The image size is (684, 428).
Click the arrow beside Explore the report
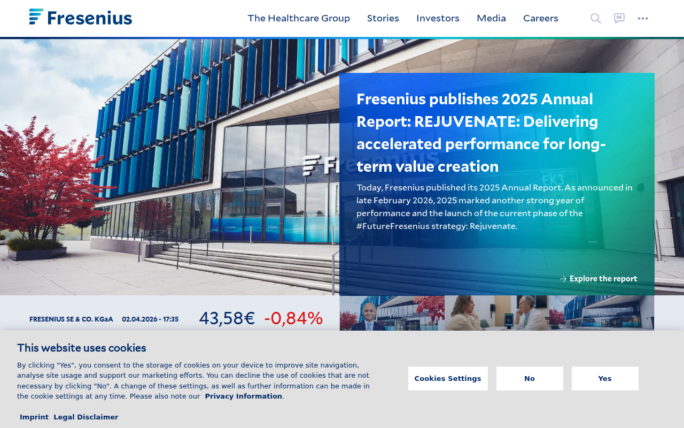[x=563, y=279]
